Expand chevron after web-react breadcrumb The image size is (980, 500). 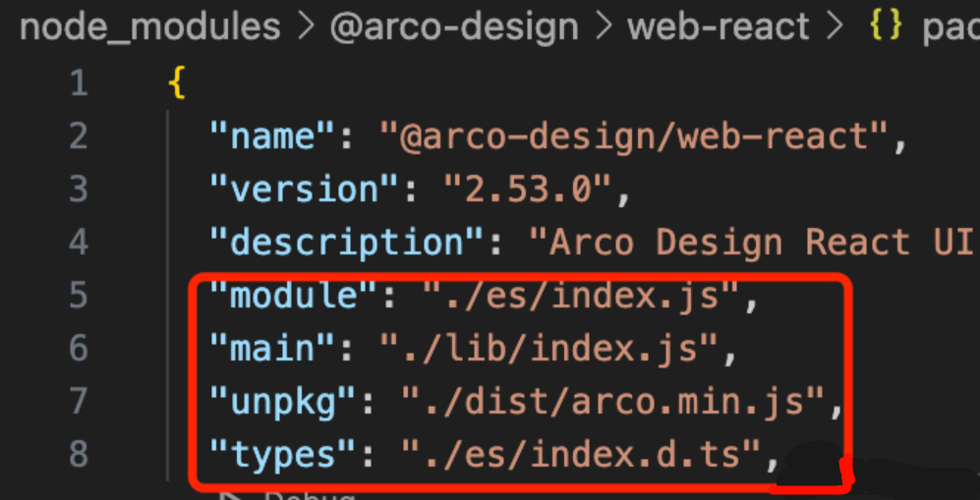click(836, 27)
